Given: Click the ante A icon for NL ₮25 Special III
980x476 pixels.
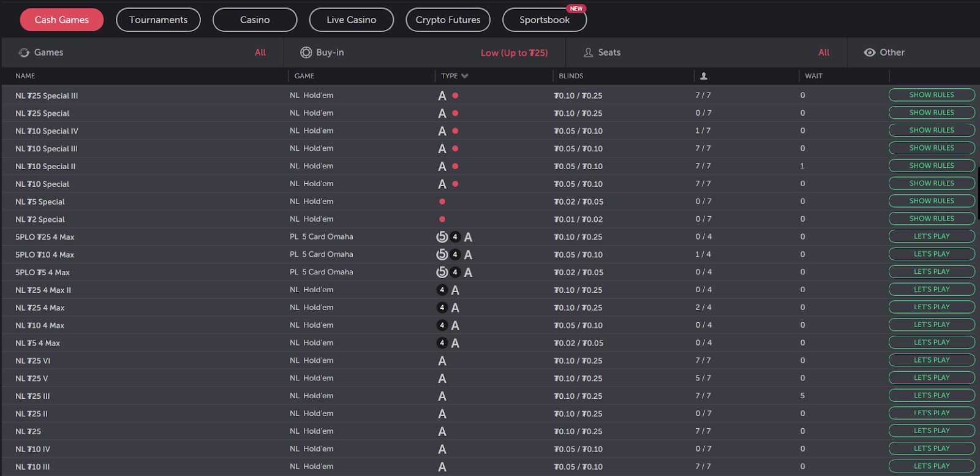Looking at the screenshot, I should pyautogui.click(x=442, y=96).
